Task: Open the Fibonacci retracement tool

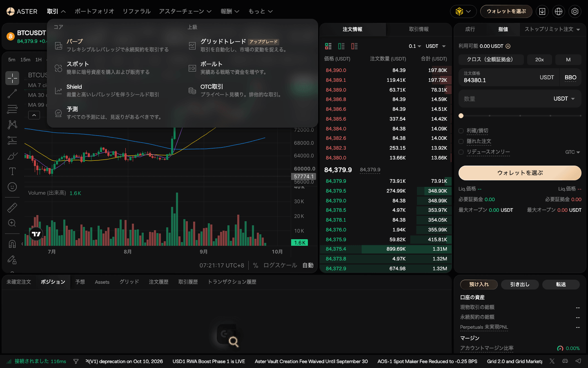Action: click(12, 109)
